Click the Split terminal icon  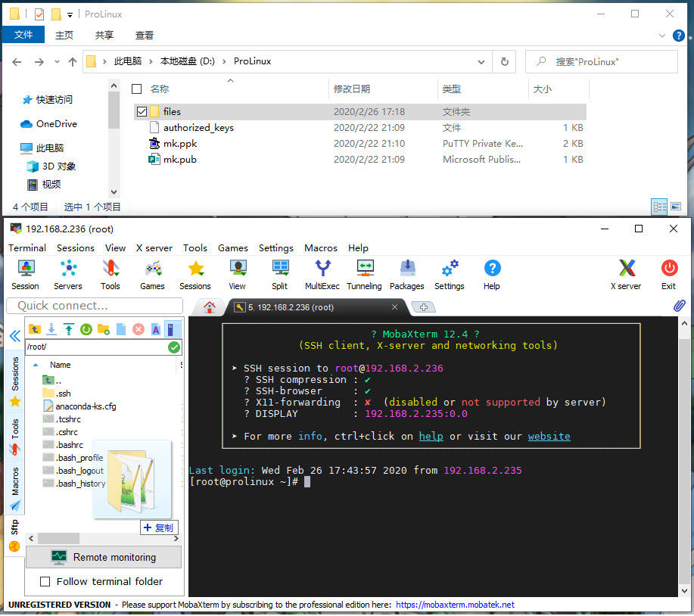pyautogui.click(x=280, y=274)
